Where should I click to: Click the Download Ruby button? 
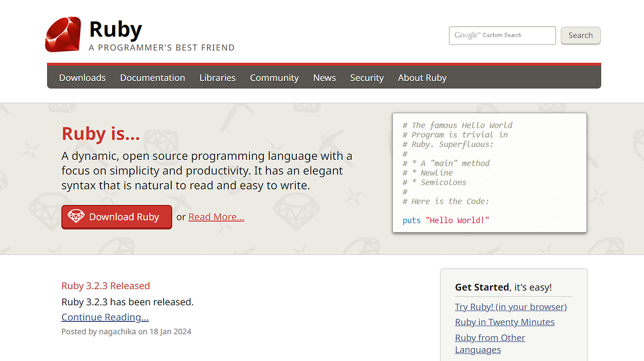[116, 217]
